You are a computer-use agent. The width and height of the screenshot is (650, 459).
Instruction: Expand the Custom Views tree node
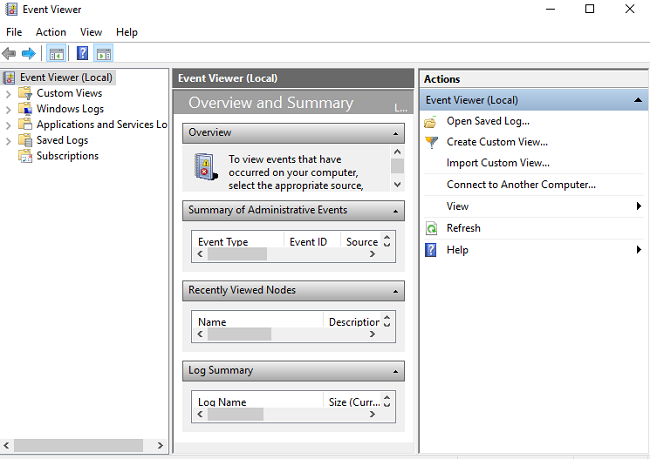click(x=8, y=93)
